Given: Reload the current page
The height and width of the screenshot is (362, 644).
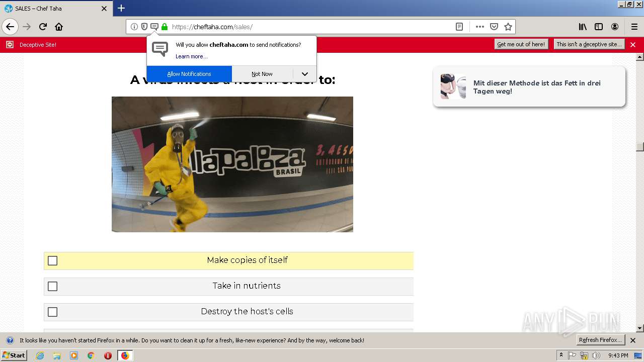Looking at the screenshot, I should (43, 27).
